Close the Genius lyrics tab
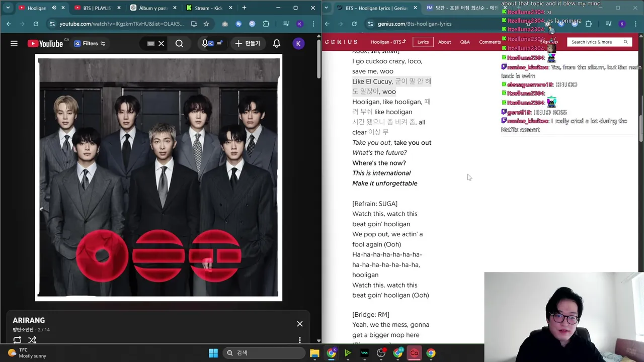This screenshot has height=362, width=644. tap(416, 8)
